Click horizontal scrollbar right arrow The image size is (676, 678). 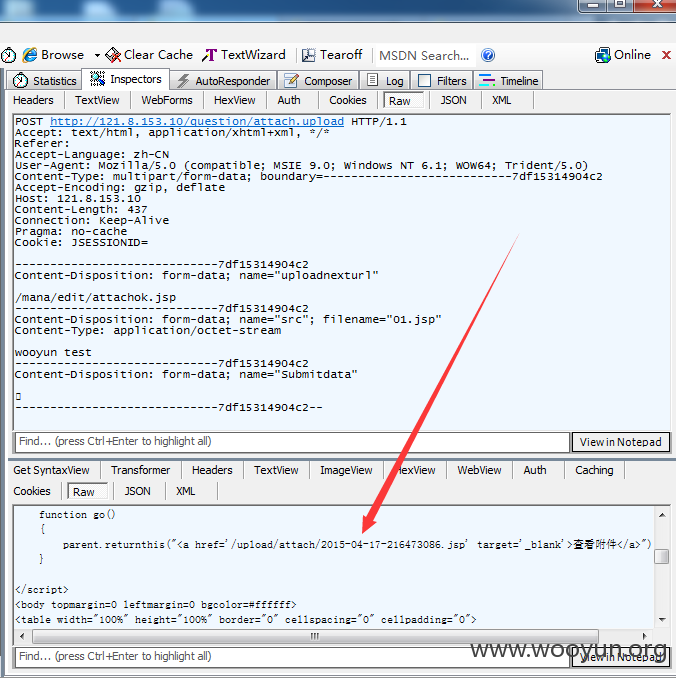(x=644, y=636)
